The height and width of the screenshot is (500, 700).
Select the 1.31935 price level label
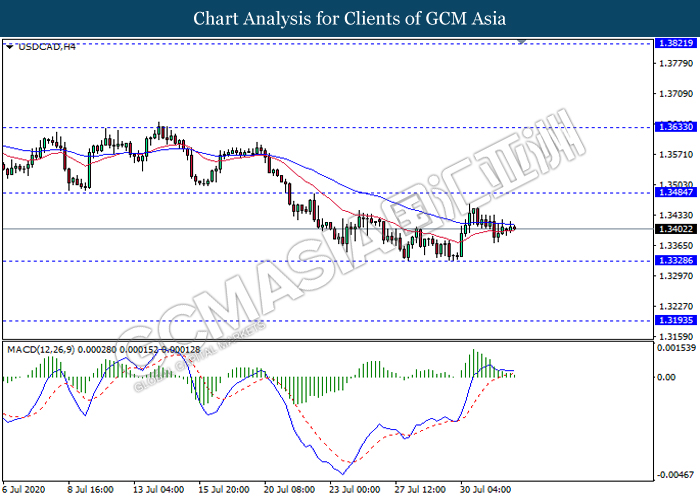[x=676, y=321]
